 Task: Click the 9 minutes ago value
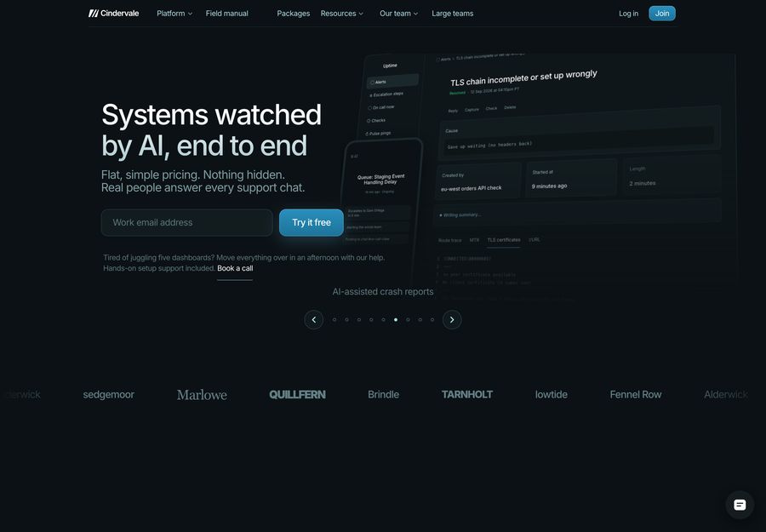(550, 186)
